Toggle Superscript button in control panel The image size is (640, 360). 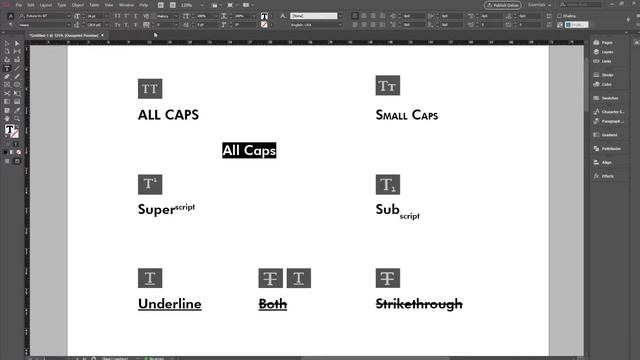[127, 16]
